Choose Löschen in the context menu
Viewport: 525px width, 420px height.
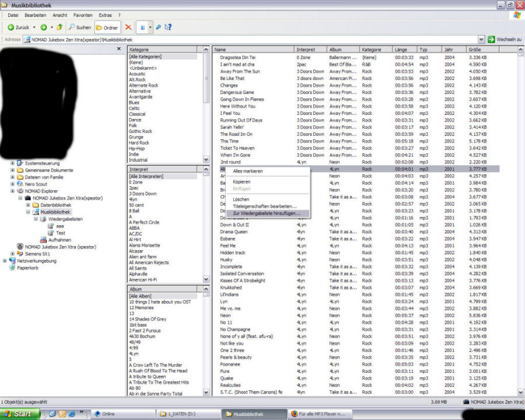tap(268, 199)
